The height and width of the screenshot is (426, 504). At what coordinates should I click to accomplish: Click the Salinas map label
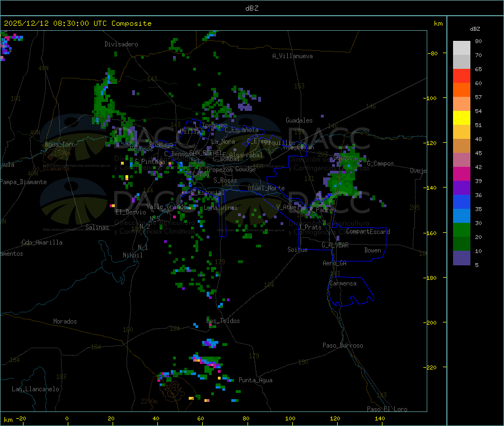[x=97, y=227]
